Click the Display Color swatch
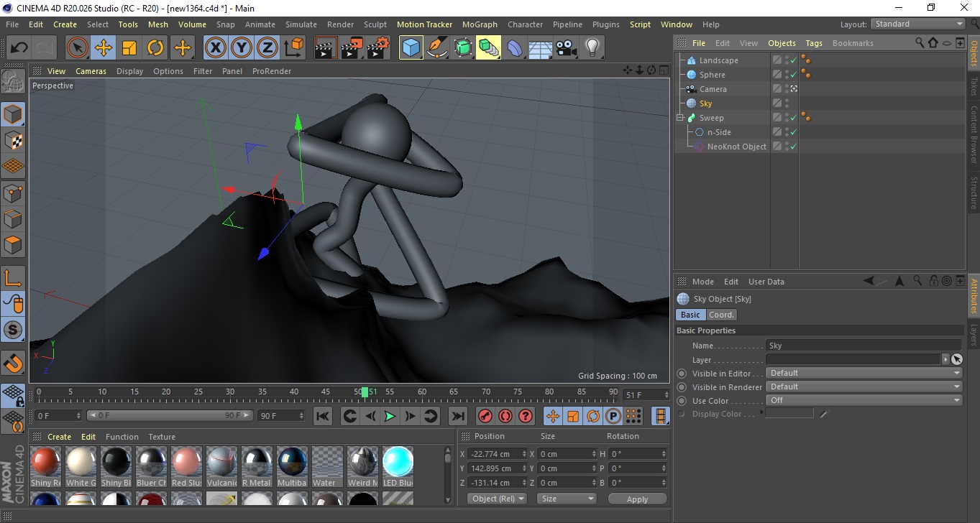980x523 pixels. pos(789,413)
